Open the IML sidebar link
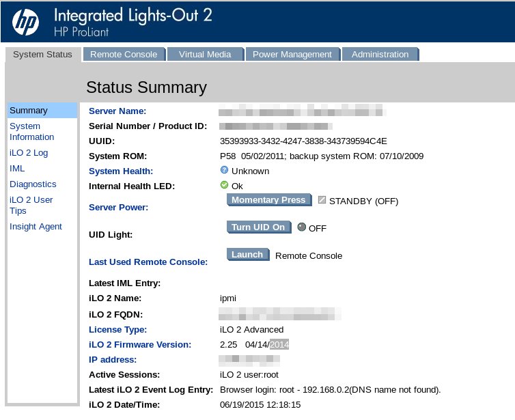 pyautogui.click(x=17, y=169)
